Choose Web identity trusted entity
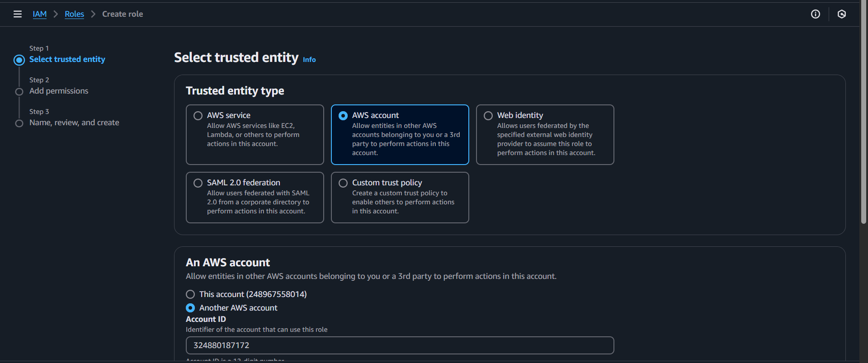 pos(488,116)
